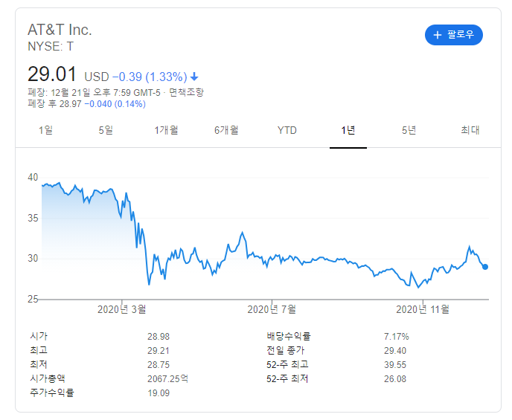This screenshot has height=420, width=512.
Task: Click the NYSE: T ticker text
Action: 51,46
